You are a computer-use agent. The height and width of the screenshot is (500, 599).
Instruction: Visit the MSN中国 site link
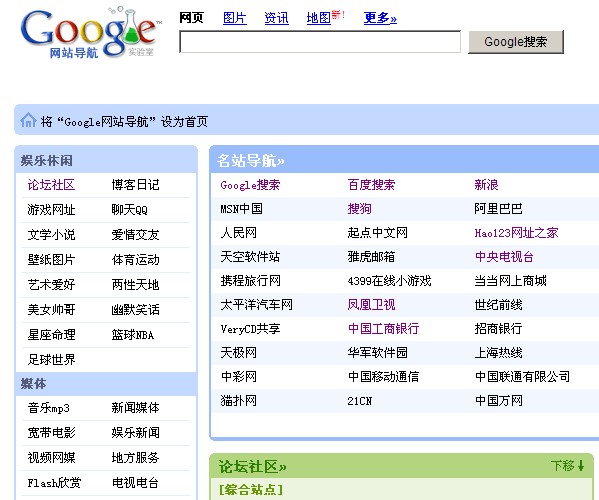click(241, 209)
